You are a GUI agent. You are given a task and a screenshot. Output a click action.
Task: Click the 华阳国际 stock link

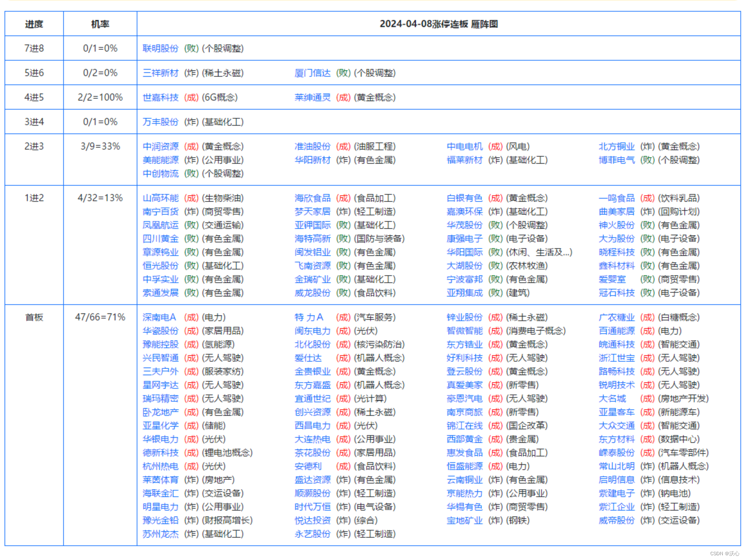465,252
